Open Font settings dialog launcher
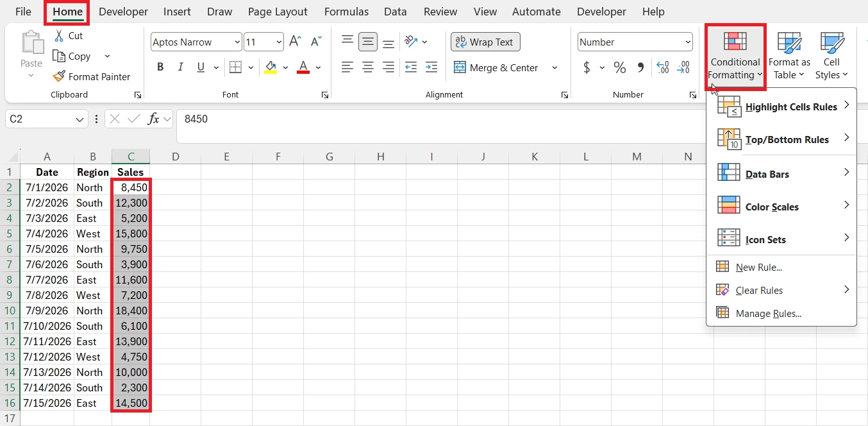The width and height of the screenshot is (868, 426). pyautogui.click(x=325, y=95)
